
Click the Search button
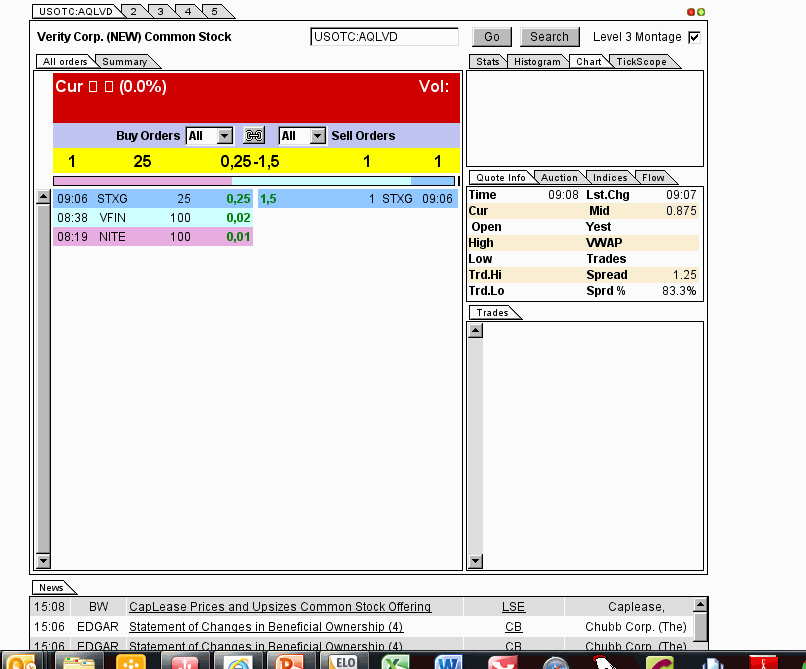click(548, 36)
